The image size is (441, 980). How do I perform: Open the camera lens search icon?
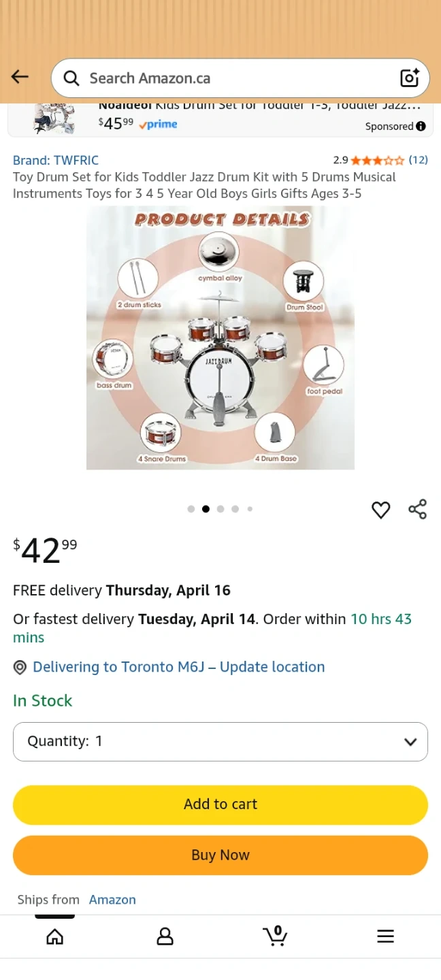[410, 78]
